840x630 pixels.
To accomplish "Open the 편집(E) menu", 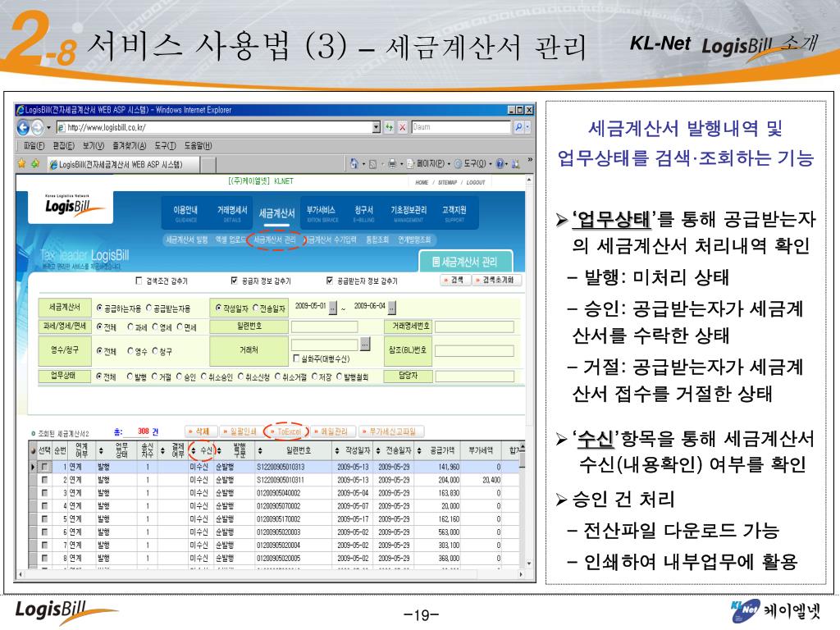I will pyautogui.click(x=63, y=146).
